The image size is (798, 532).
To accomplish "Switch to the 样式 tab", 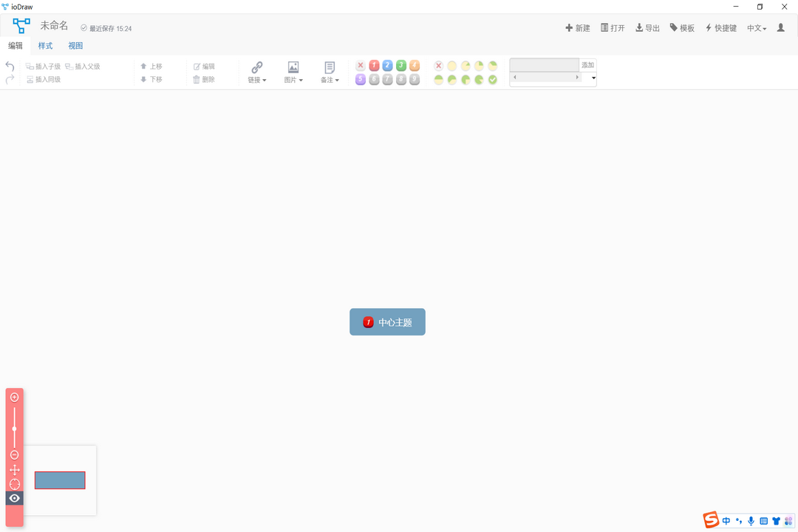I will coord(45,45).
